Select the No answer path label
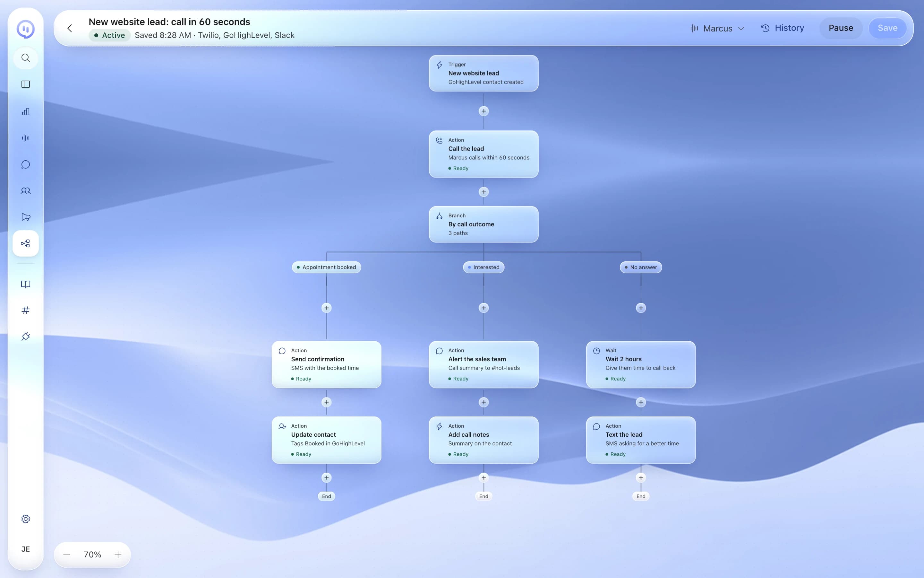Screen dimensions: 924x578 [641, 267]
